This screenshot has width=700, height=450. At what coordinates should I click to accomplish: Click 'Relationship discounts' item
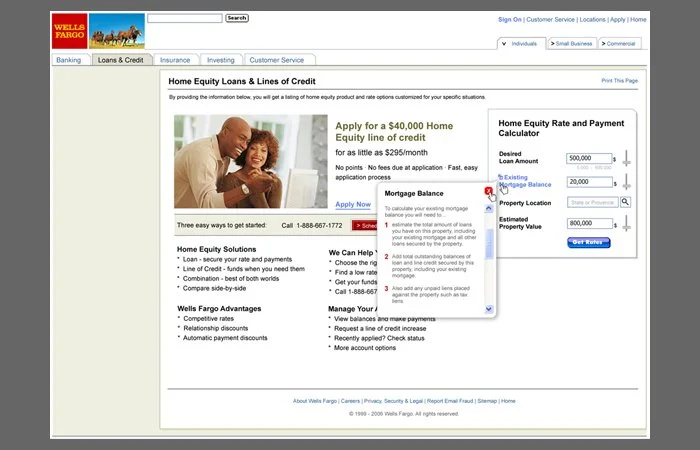[216, 328]
